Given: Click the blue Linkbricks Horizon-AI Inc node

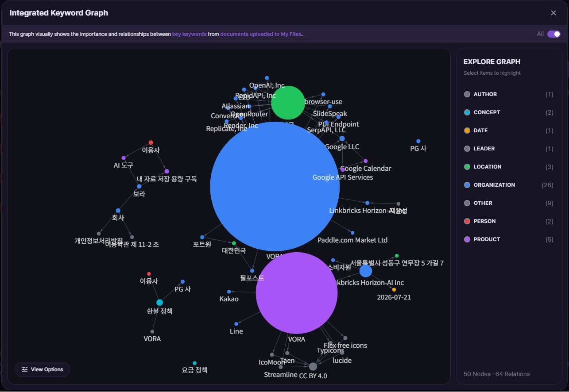Looking at the screenshot, I should point(366,271).
